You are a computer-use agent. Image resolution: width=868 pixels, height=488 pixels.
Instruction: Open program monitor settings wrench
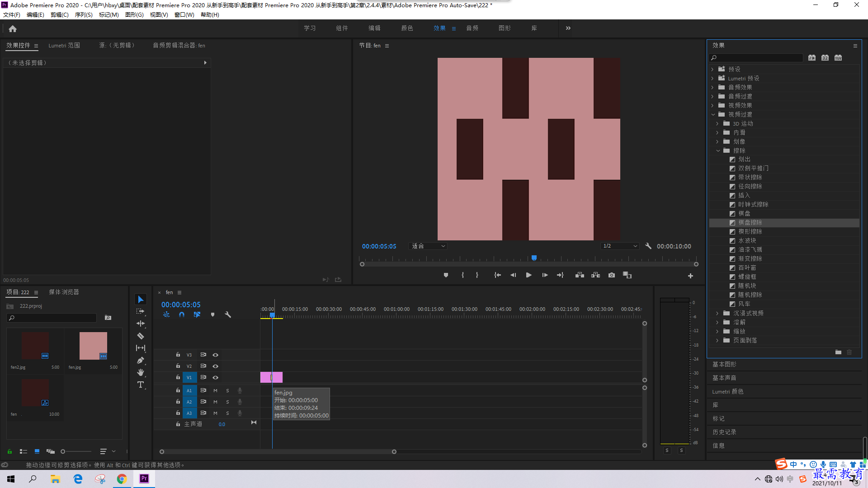648,246
